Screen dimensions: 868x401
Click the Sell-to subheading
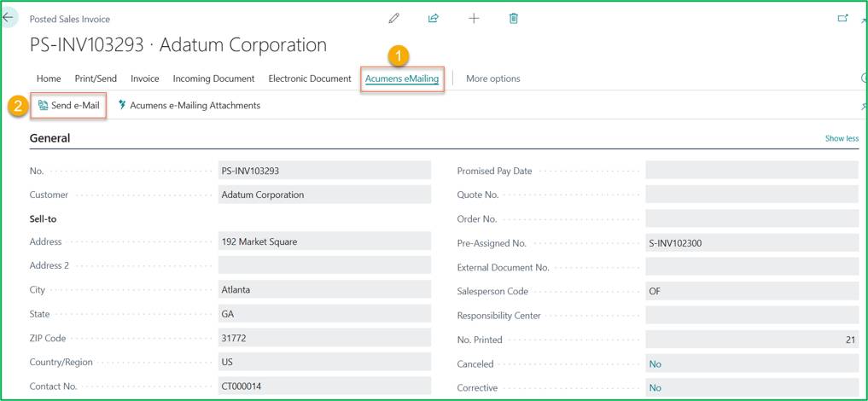pos(44,219)
